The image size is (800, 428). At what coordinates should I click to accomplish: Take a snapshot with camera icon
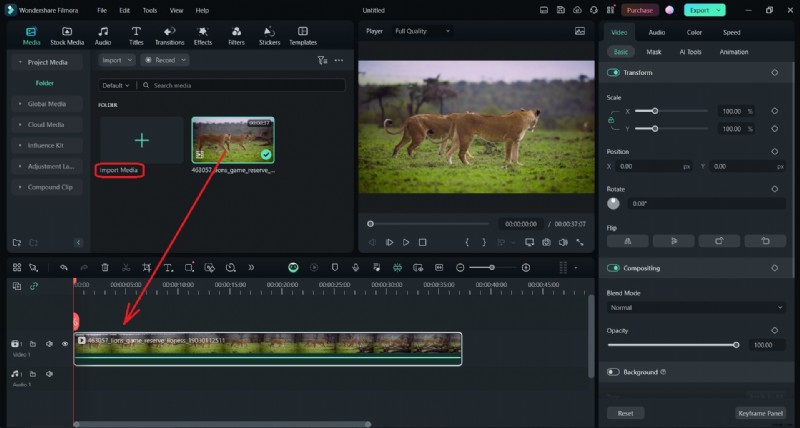tap(546, 242)
